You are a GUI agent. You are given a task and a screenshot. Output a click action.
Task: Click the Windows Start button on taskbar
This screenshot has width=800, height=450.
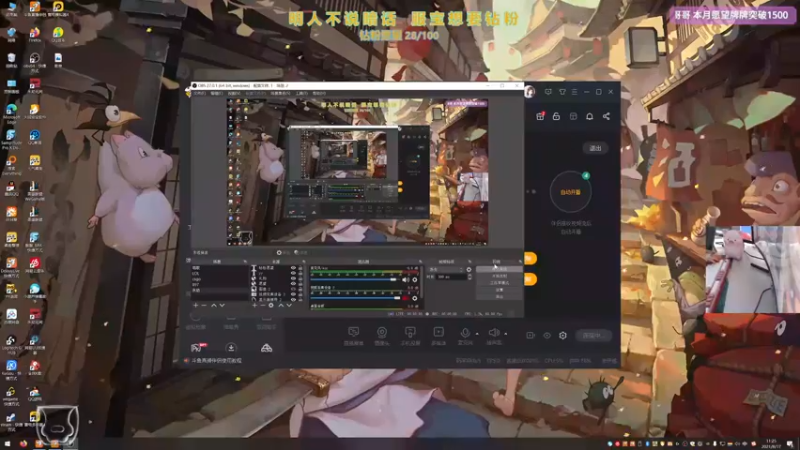click(x=7, y=444)
